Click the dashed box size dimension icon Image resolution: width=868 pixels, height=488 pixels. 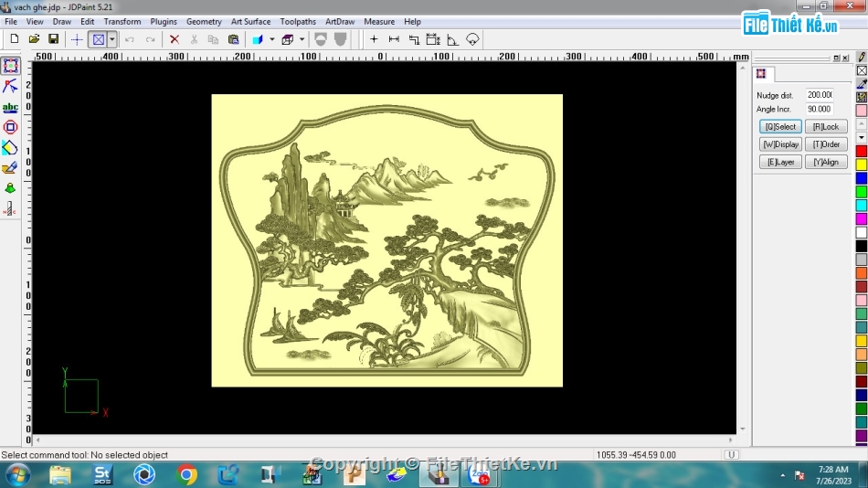[x=433, y=39]
